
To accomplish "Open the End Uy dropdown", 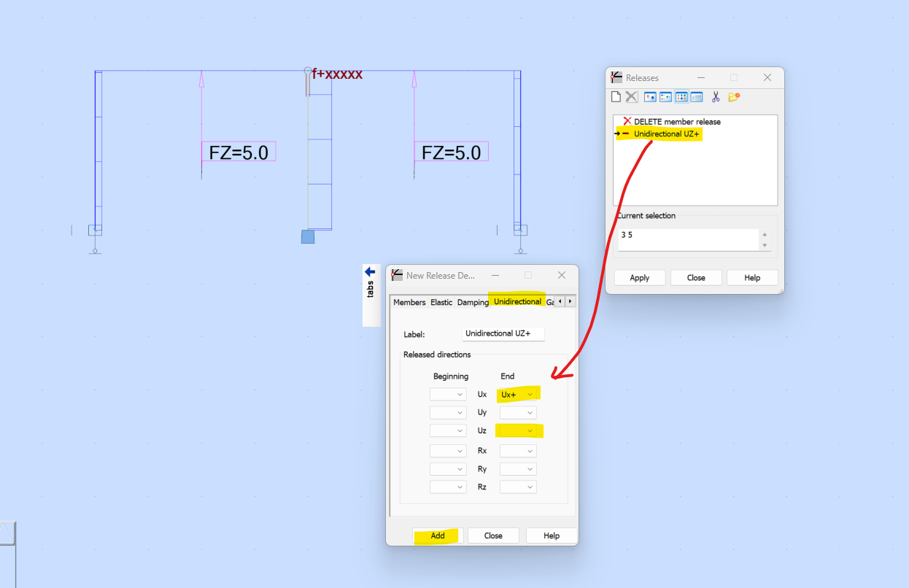I will coord(518,412).
